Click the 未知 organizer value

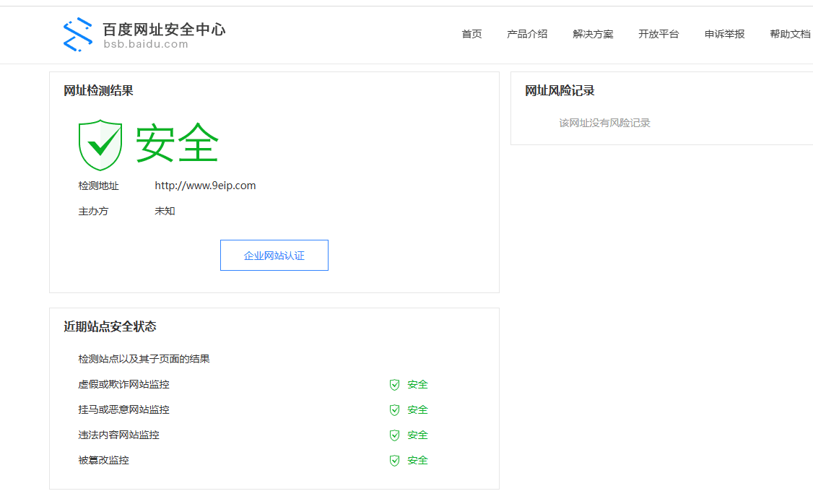[x=165, y=211]
